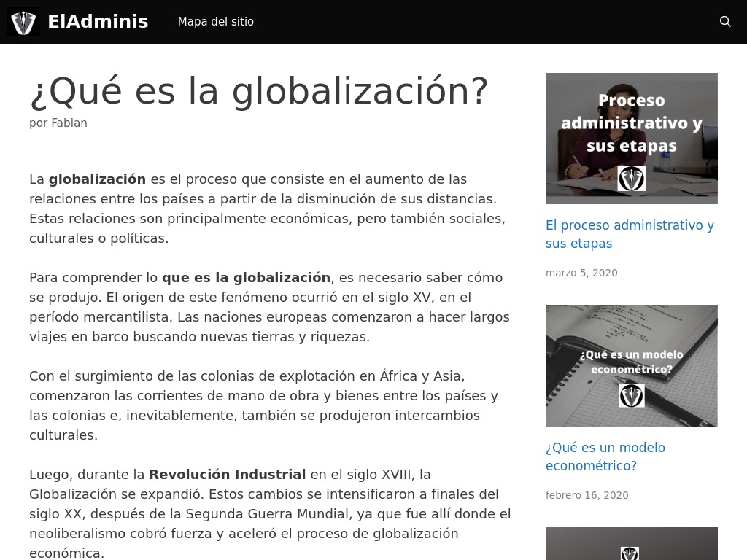747x560 pixels.
Task: Select the bold phrase Revolución Industrial in the text
Action: coord(227,474)
